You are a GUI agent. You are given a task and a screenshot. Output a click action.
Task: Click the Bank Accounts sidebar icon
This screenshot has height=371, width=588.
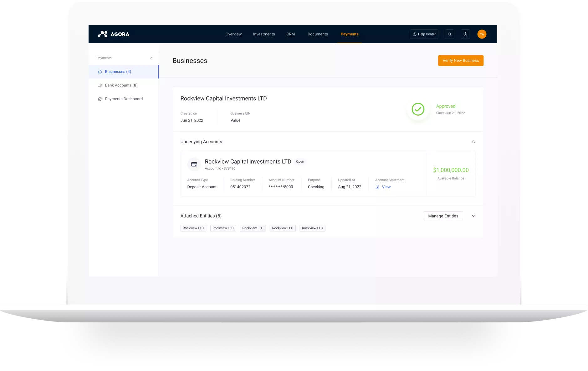100,85
